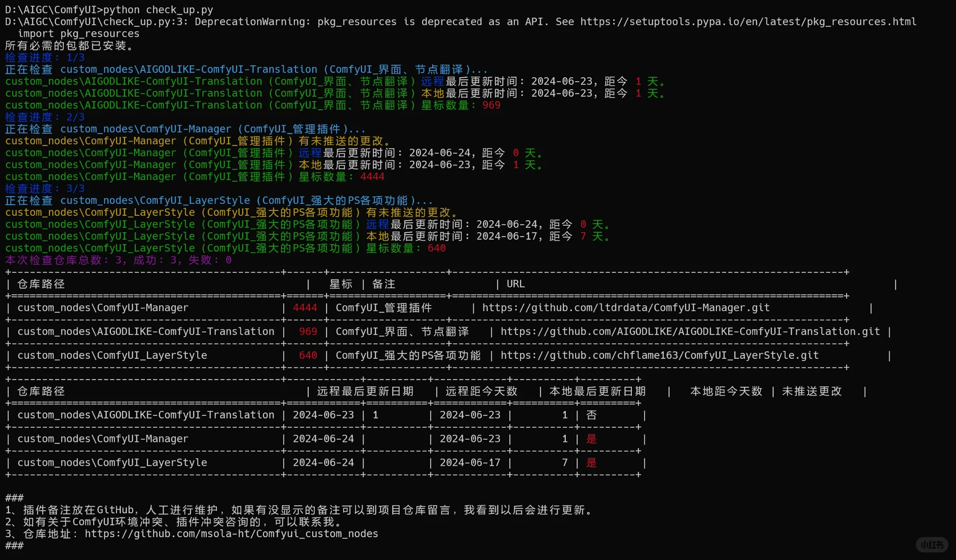Click the 640 star count for LayerStyle
Image resolution: width=956 pixels, height=560 pixels.
click(307, 355)
